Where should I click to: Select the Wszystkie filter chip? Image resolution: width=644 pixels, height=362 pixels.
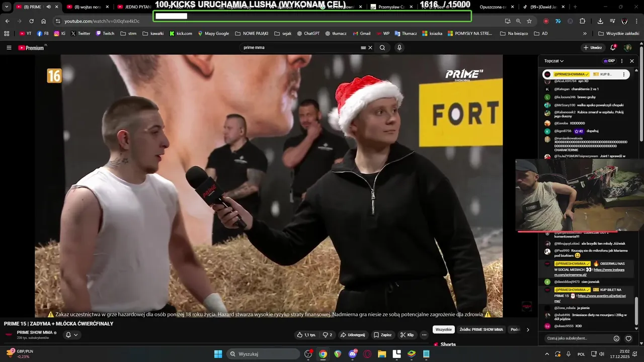(x=443, y=330)
